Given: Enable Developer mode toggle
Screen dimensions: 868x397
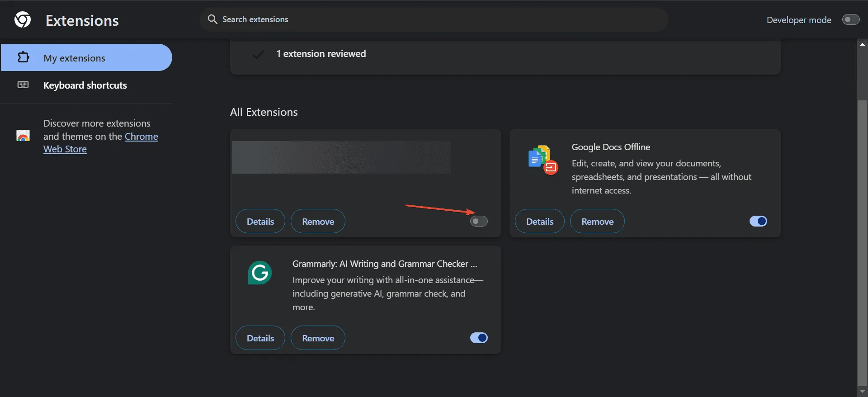Looking at the screenshot, I should coord(850,20).
